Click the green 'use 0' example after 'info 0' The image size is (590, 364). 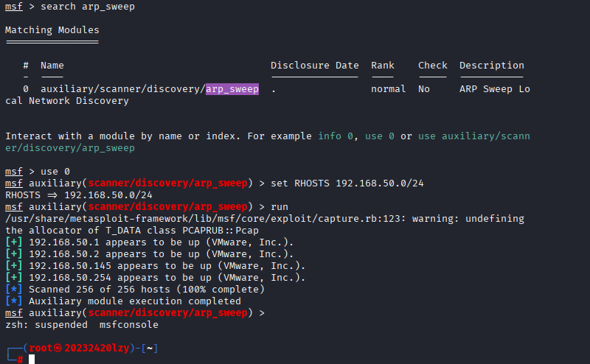380,136
